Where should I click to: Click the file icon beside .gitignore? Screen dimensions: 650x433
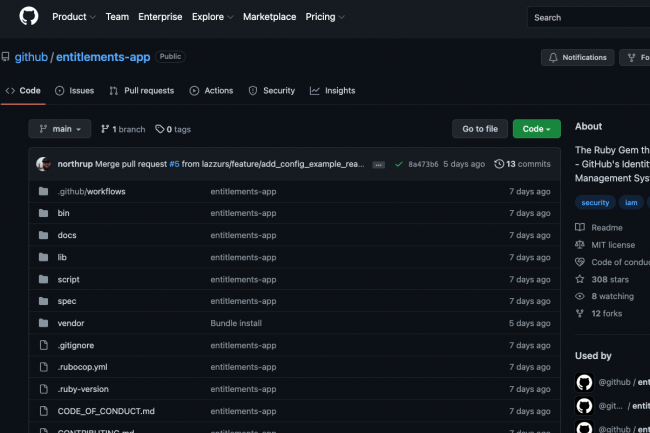44,345
